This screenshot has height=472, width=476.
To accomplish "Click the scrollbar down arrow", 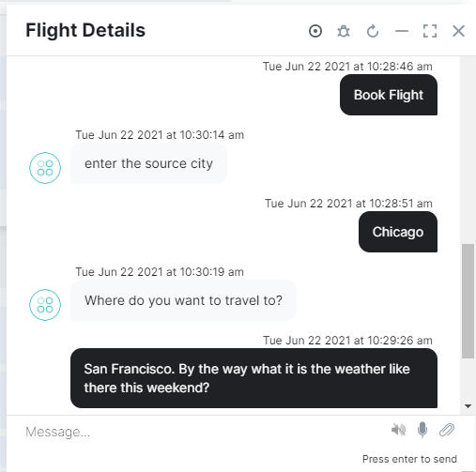I will tap(468, 406).
